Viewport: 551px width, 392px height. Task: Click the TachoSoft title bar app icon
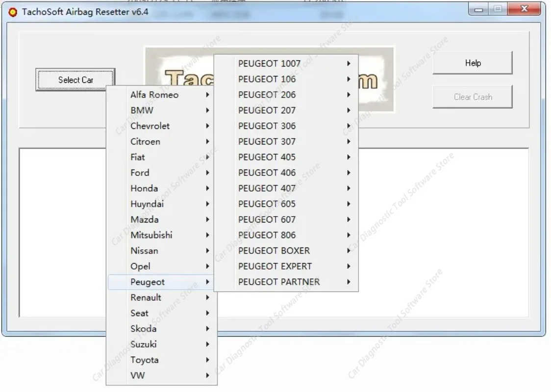pyautogui.click(x=13, y=12)
